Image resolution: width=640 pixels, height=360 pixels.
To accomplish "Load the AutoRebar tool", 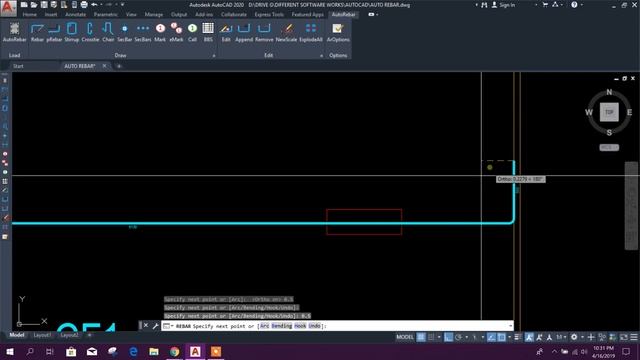I will coord(14,32).
